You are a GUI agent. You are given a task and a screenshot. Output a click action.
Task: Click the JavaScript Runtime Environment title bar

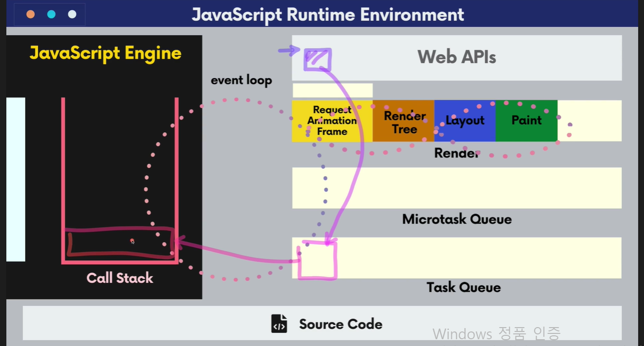328,15
